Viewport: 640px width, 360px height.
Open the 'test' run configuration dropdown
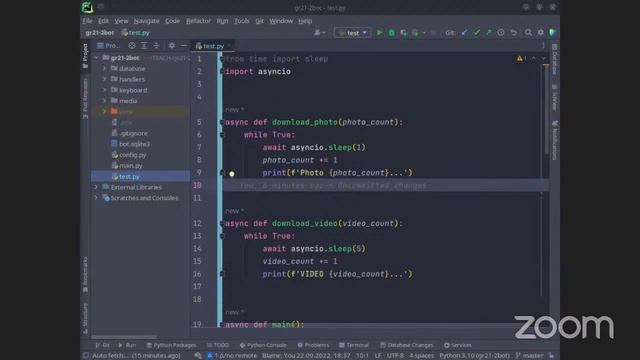[x=353, y=33]
